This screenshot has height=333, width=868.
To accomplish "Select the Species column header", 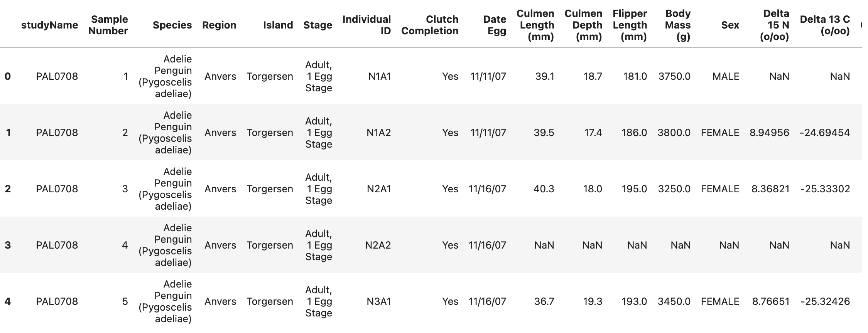I will pos(172,25).
